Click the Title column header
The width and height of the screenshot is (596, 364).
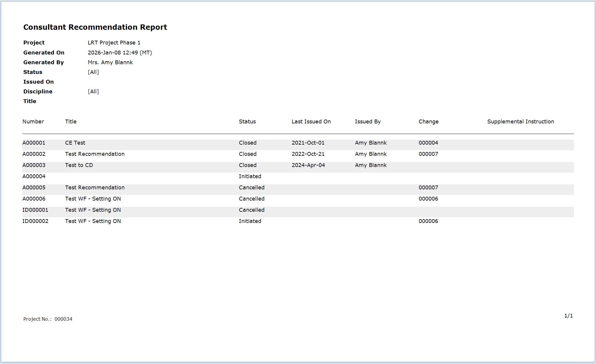point(71,122)
